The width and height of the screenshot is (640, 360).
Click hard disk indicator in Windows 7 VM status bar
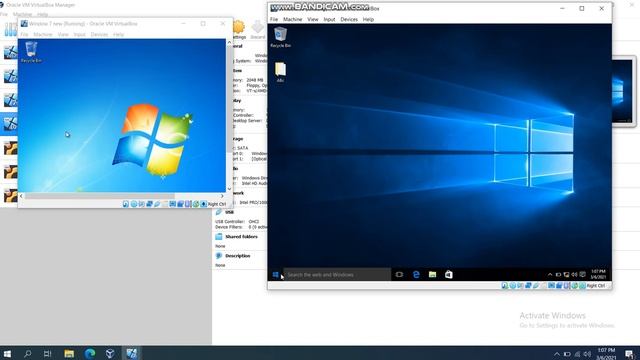point(126,204)
